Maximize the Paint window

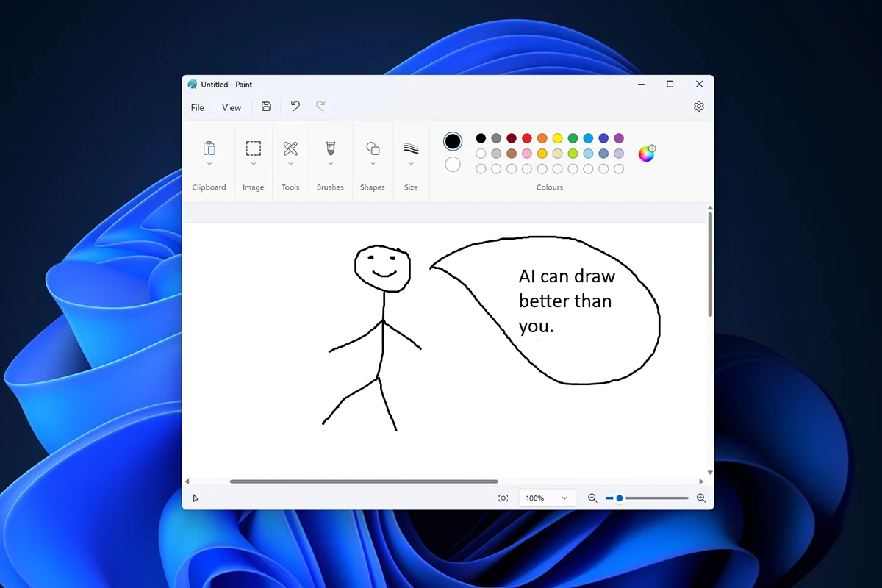(x=670, y=85)
